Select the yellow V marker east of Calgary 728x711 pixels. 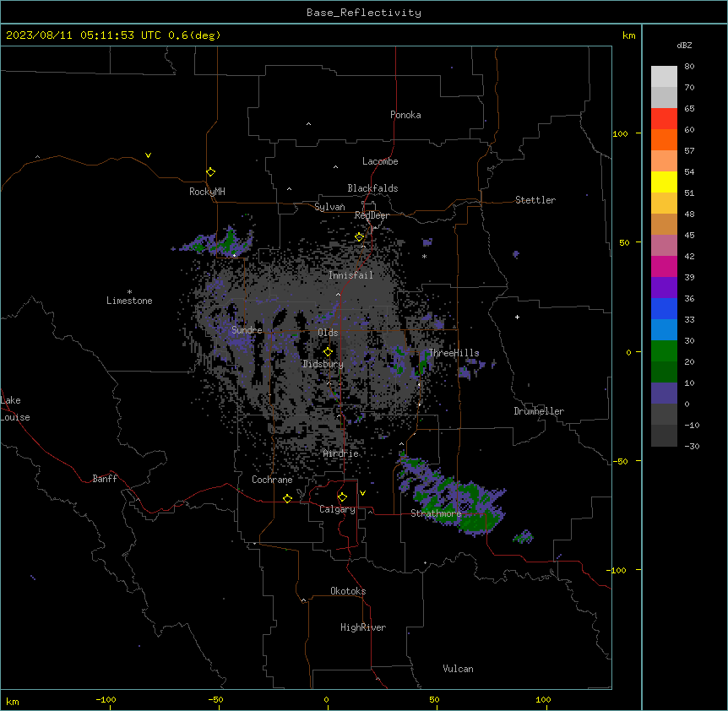pos(362,493)
